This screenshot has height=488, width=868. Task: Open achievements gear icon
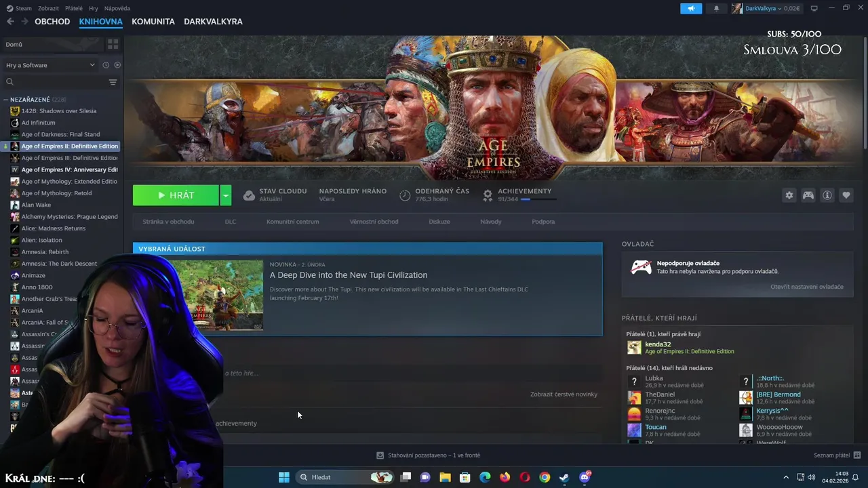tap(487, 195)
